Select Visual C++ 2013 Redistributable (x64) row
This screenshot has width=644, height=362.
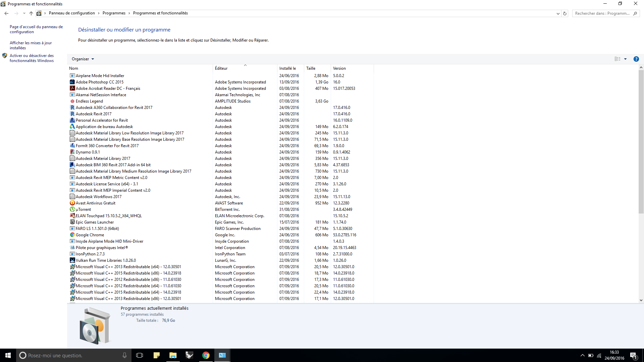[221, 267]
